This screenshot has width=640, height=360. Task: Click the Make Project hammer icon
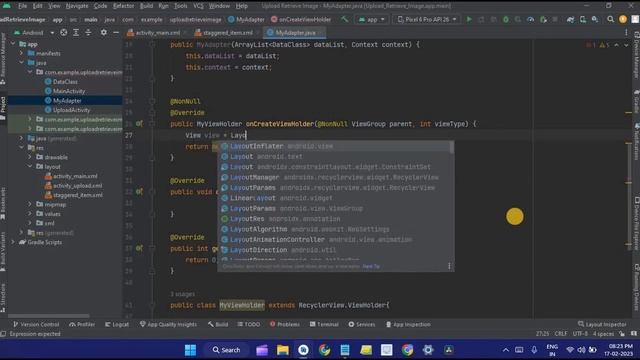tap(345, 19)
